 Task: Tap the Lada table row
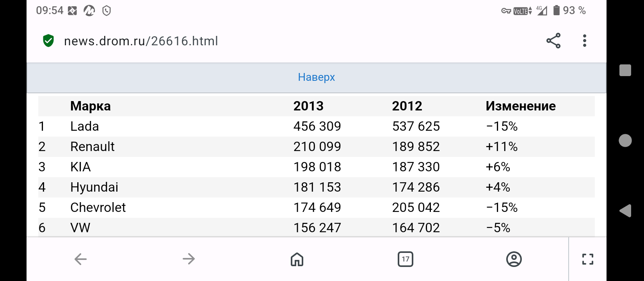317,126
